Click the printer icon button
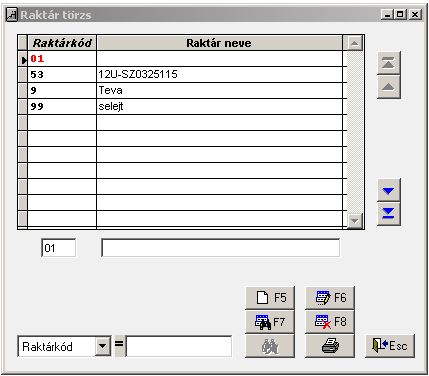The width and height of the screenshot is (429, 376). coord(330,346)
